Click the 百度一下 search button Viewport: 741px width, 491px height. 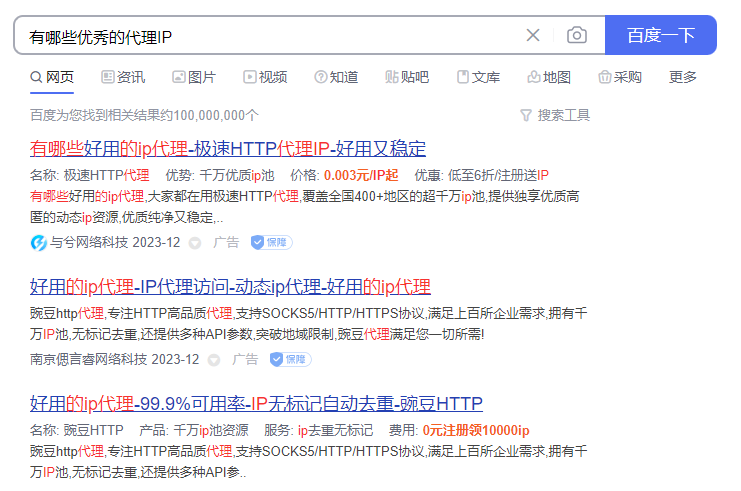[x=661, y=35]
